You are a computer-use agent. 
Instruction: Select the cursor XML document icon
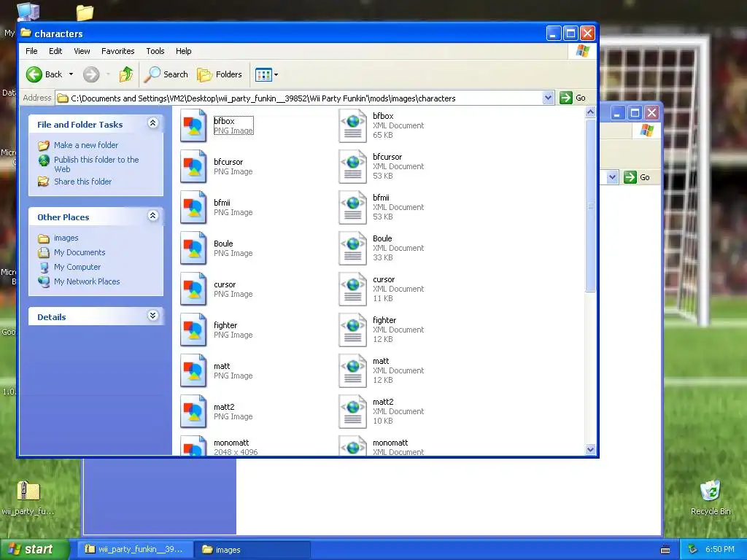352,289
